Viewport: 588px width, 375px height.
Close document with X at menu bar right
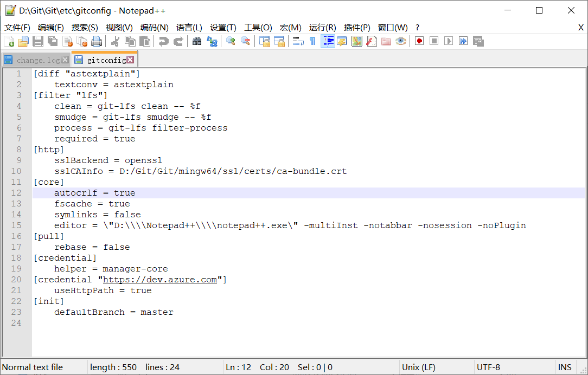coord(580,27)
